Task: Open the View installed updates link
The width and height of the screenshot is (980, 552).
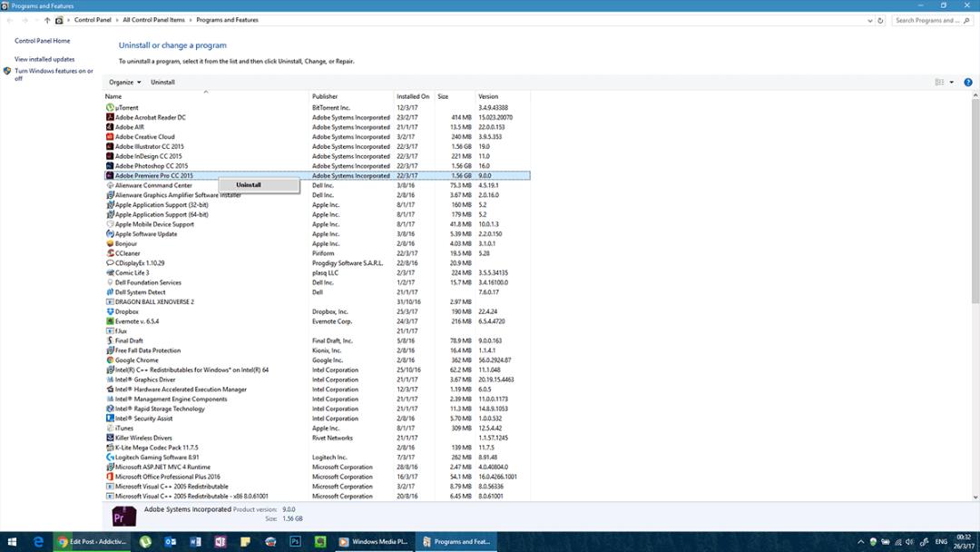Action: pyautogui.click(x=44, y=59)
